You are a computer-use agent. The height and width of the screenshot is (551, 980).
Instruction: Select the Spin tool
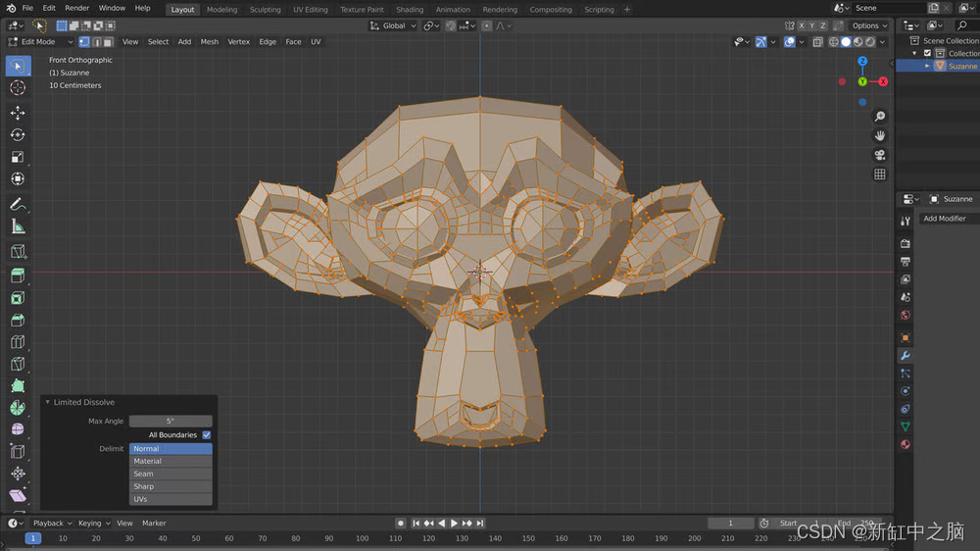pos(18,407)
